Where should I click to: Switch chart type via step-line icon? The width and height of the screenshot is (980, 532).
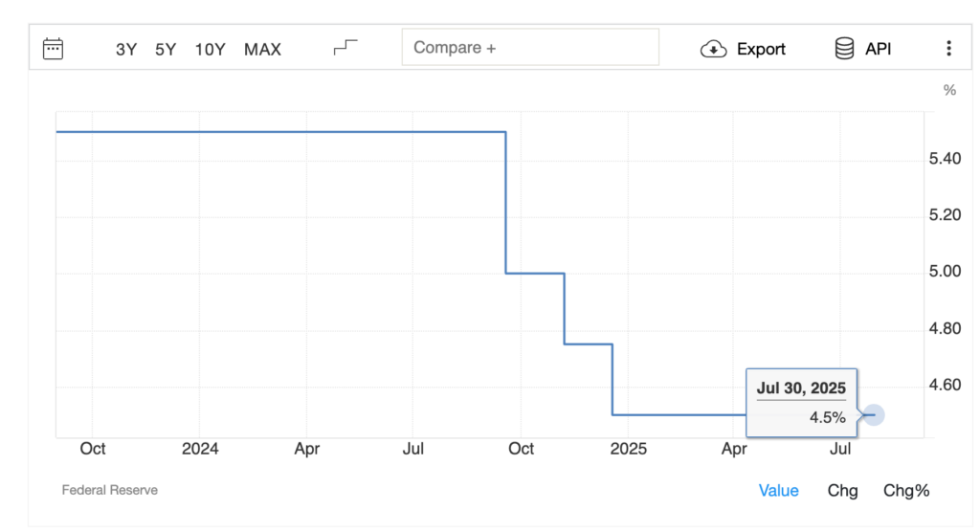[x=345, y=48]
